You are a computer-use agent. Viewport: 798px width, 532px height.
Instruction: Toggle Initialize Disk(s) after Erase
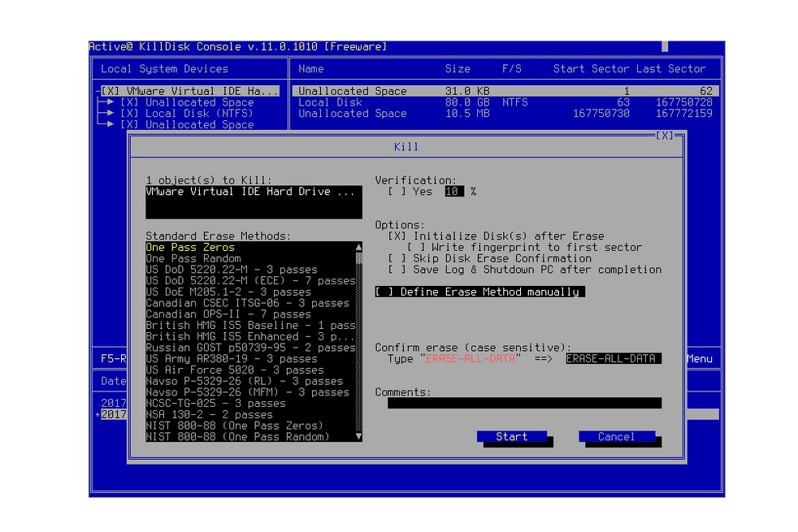[397, 236]
